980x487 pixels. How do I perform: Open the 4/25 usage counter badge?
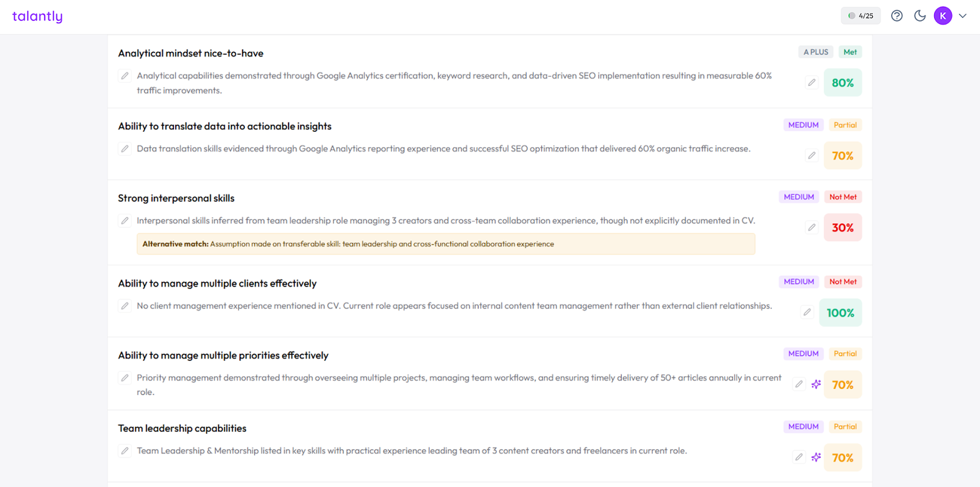[861, 16]
